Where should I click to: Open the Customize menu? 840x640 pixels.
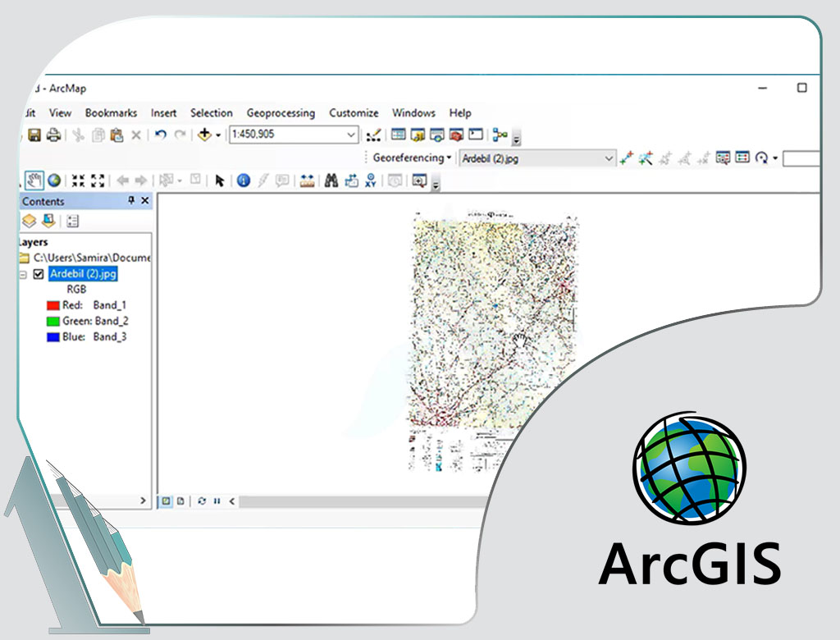click(x=354, y=112)
